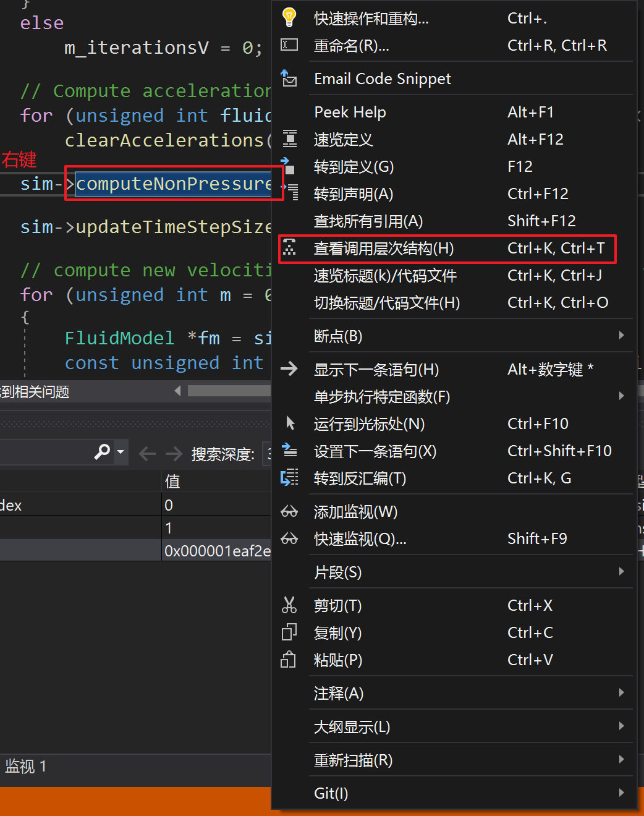Click the m_iterationsV variable in code
The width and height of the screenshot is (644, 816).
137,48
